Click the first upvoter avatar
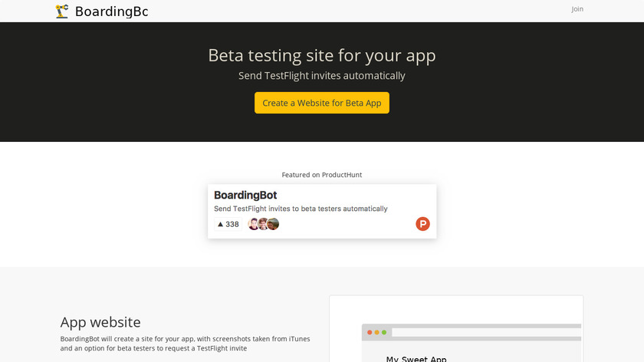Screen dimensions: 644x362 (x=254, y=224)
